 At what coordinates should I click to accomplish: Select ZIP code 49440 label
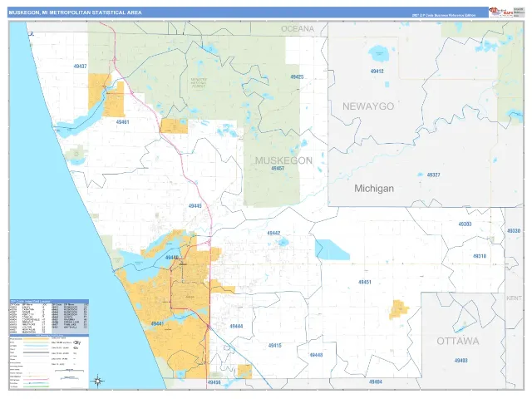(x=172, y=258)
